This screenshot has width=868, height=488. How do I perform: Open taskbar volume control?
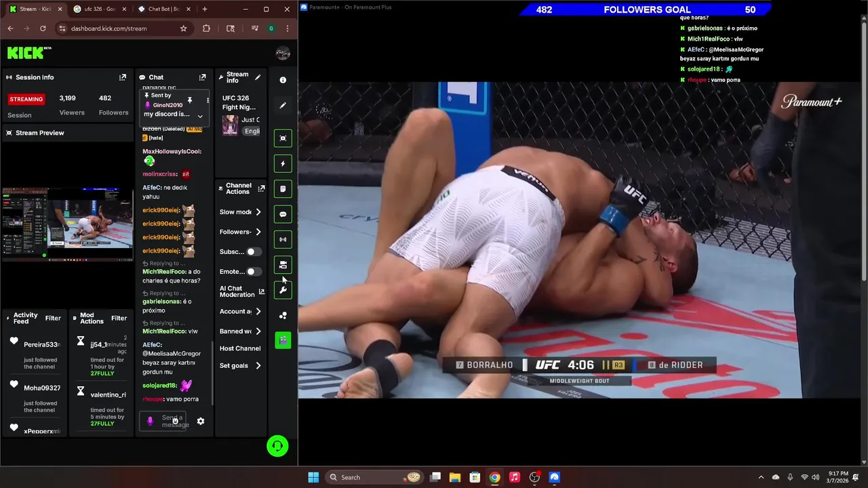click(816, 477)
